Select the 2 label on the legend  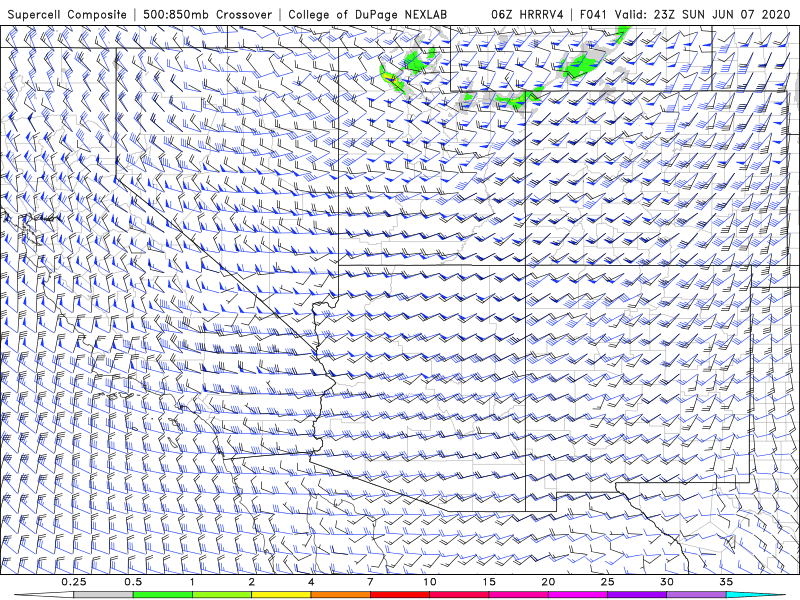click(x=252, y=582)
